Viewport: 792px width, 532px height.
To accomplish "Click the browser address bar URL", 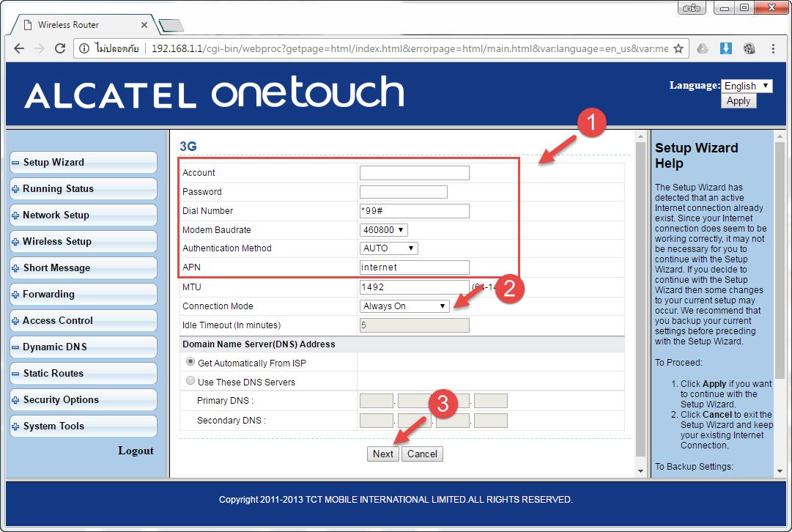I will tap(410, 48).
